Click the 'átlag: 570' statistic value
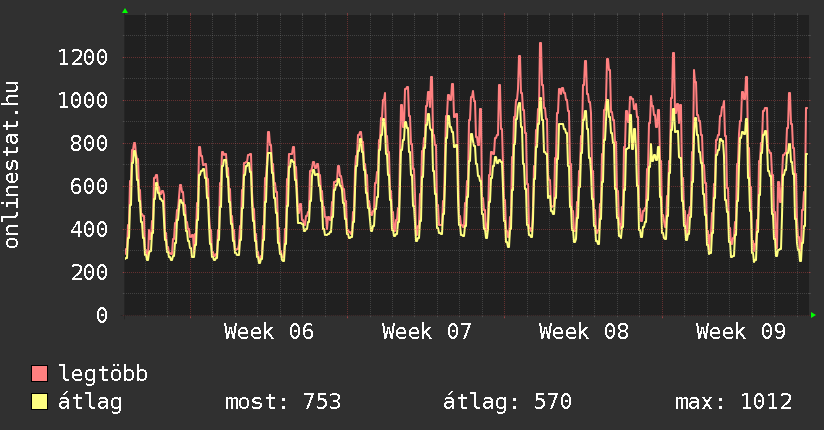 pyautogui.click(x=507, y=402)
